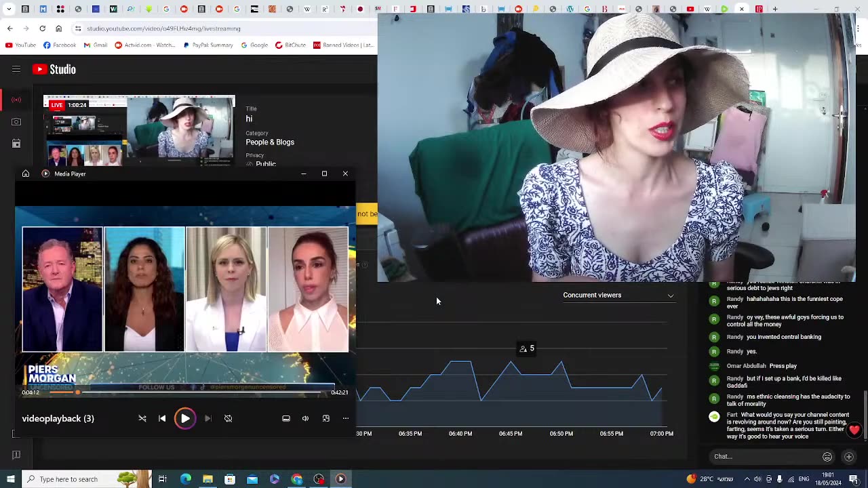This screenshot has width=868, height=488.
Task: Switch Media Player to mini player
Action: [325, 418]
